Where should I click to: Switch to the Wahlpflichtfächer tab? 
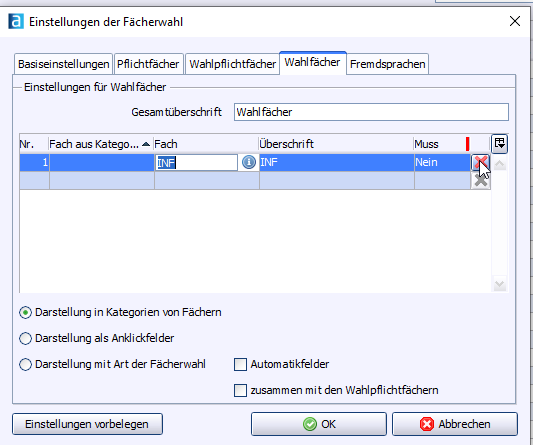pyautogui.click(x=232, y=64)
